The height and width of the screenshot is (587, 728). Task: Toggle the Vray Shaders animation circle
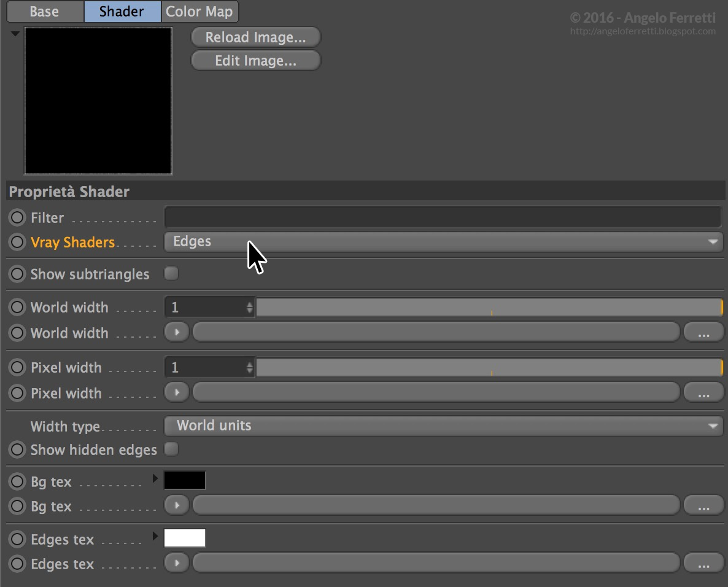pos(17,242)
